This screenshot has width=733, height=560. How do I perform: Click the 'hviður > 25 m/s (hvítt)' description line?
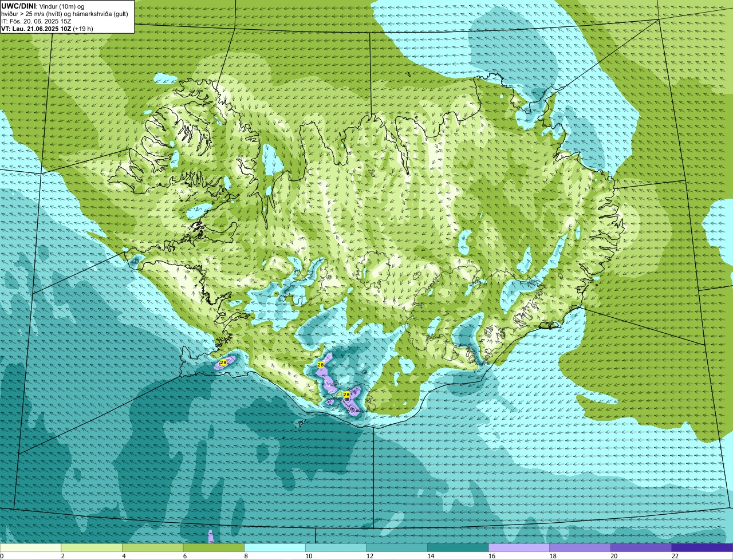coord(65,13)
